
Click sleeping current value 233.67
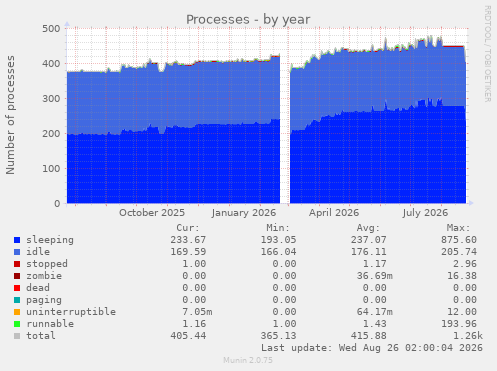[188, 240]
